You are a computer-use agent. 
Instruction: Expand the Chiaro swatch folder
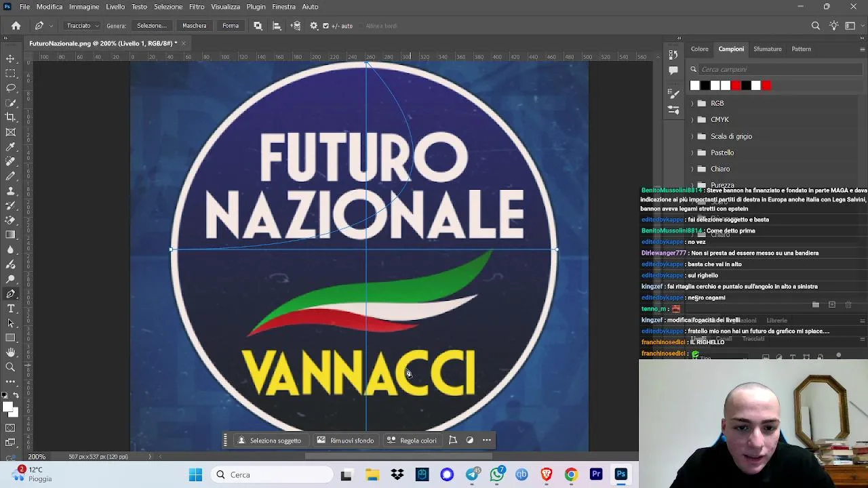point(692,169)
